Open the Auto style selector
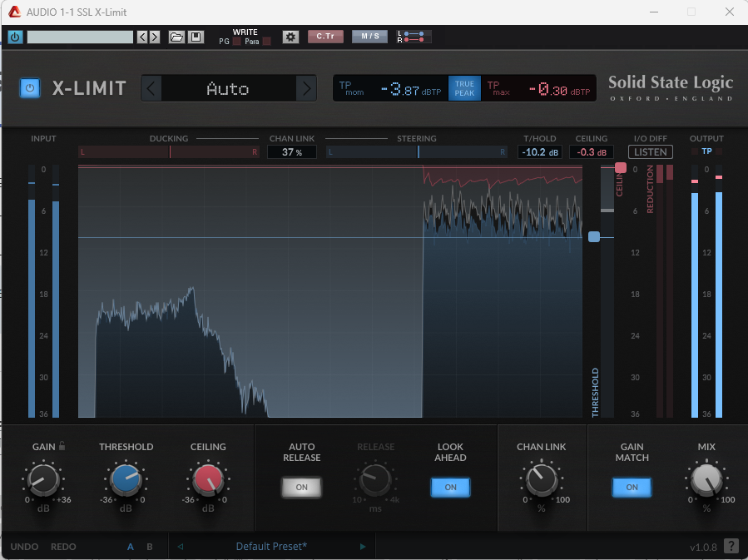Viewport: 748px width, 560px height. (228, 88)
